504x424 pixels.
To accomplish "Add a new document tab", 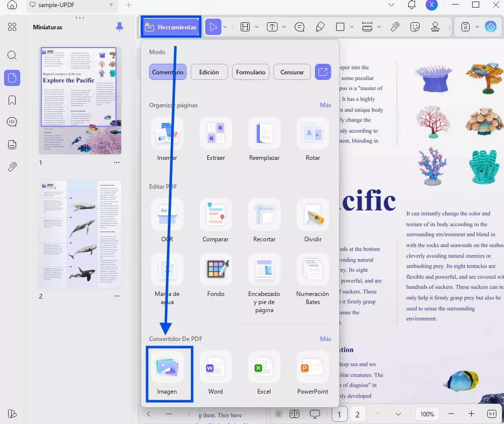I will point(128,5).
